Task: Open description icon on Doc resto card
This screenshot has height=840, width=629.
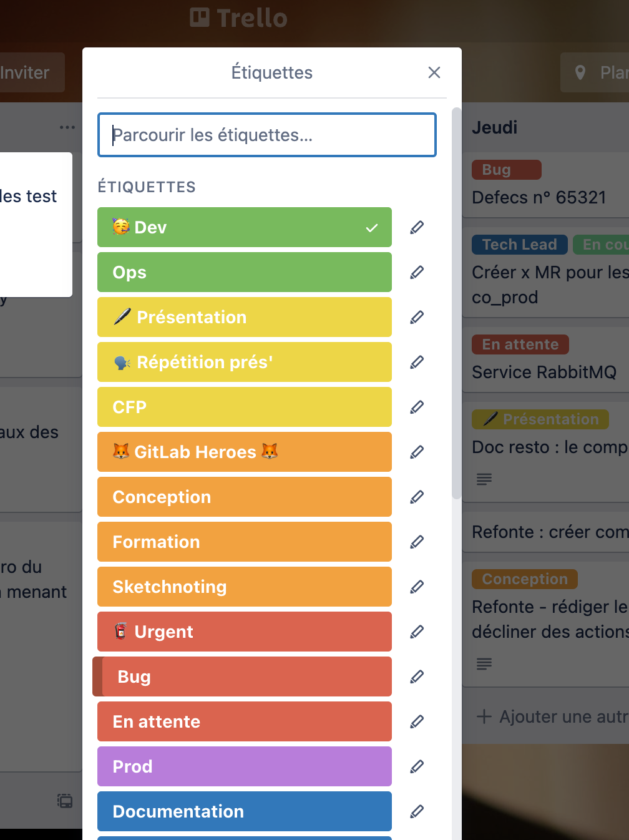Action: pyautogui.click(x=484, y=479)
